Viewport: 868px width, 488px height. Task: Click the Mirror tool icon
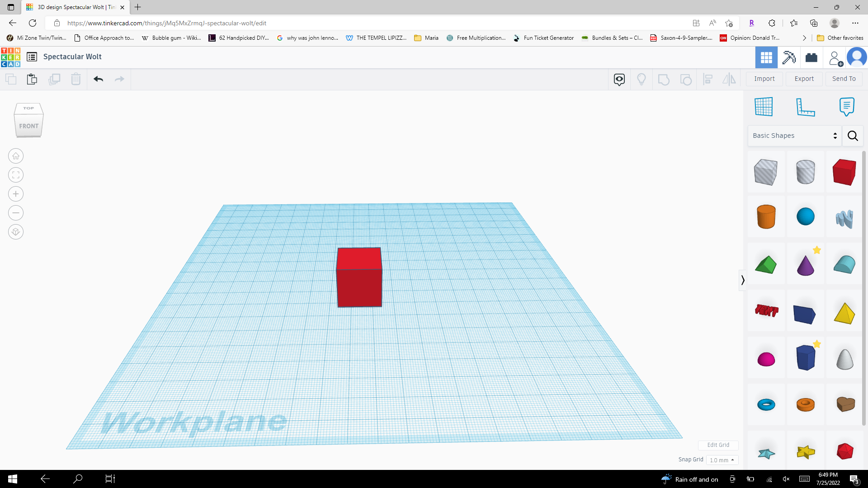[x=729, y=79]
